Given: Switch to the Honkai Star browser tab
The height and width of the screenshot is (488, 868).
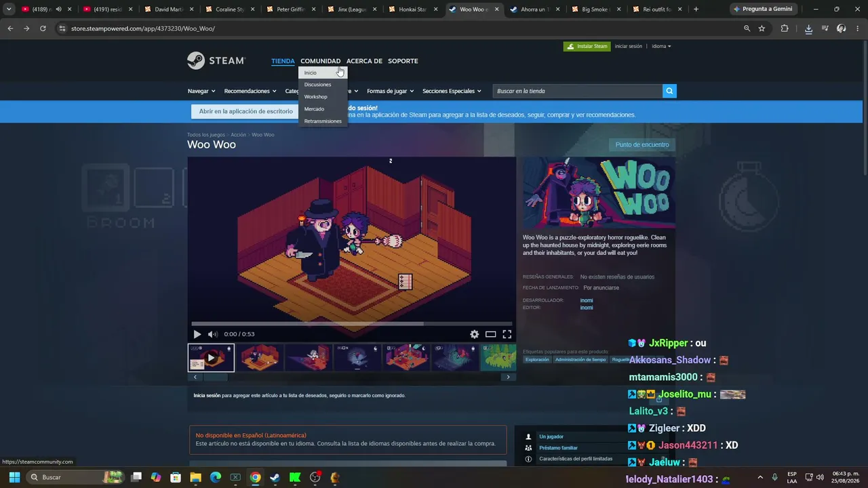Looking at the screenshot, I should 412,9.
